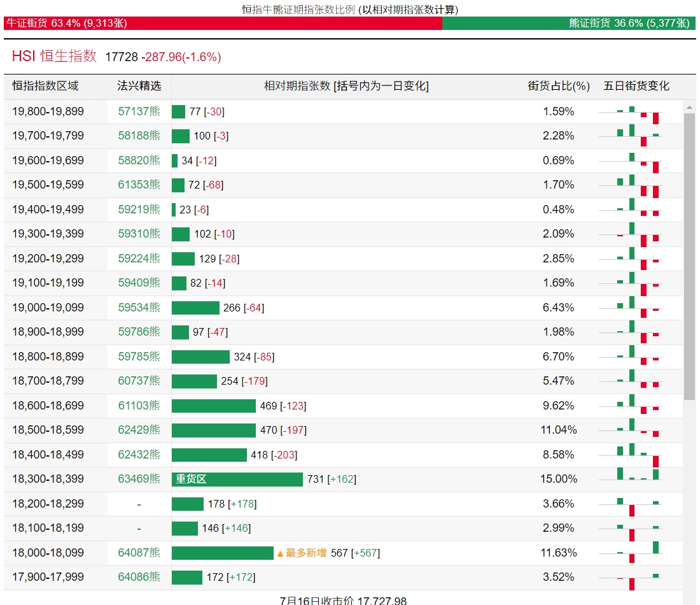Open the 62429熊 certificate link
700x605 pixels.
click(139, 430)
